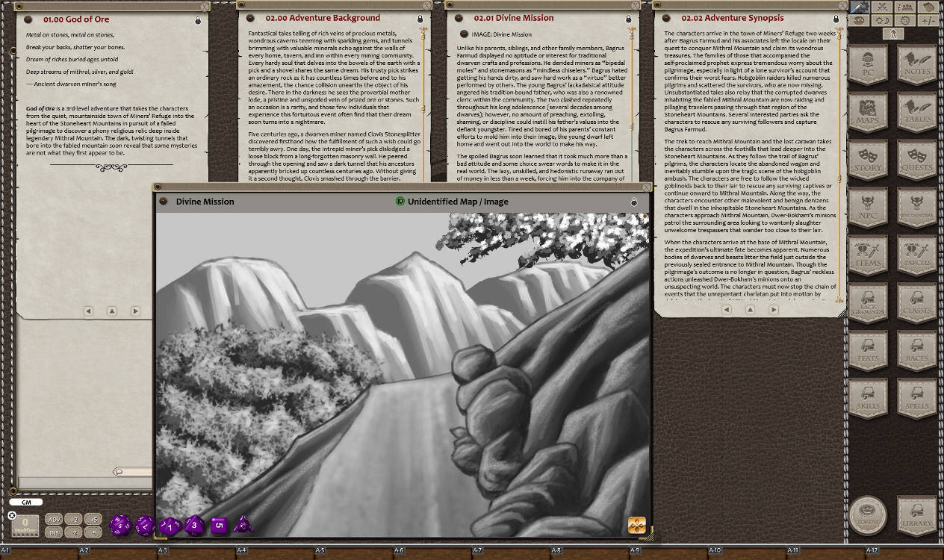The height and width of the screenshot is (560, 944).
Task: Open the Tokens bag in the lower sidebar
Action: click(x=869, y=515)
